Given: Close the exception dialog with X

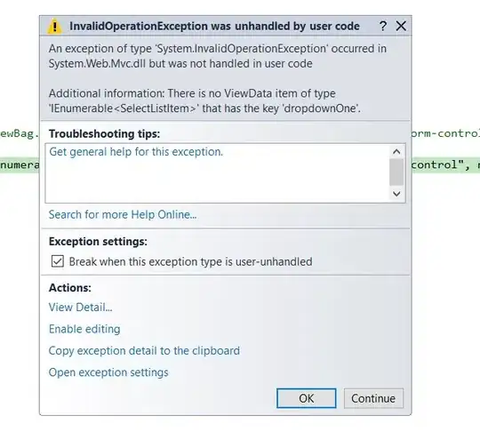Looking at the screenshot, I should coord(401,26).
